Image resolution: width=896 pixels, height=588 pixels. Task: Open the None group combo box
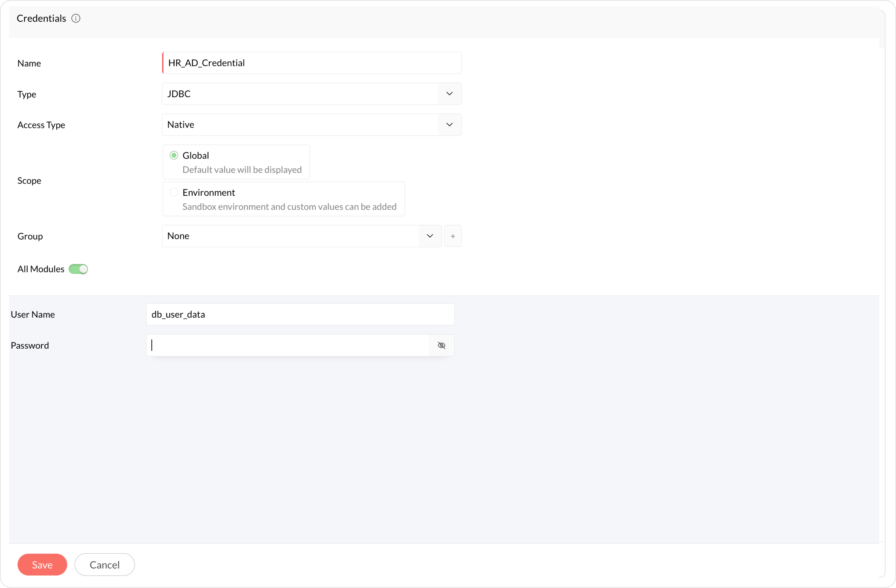pos(290,236)
